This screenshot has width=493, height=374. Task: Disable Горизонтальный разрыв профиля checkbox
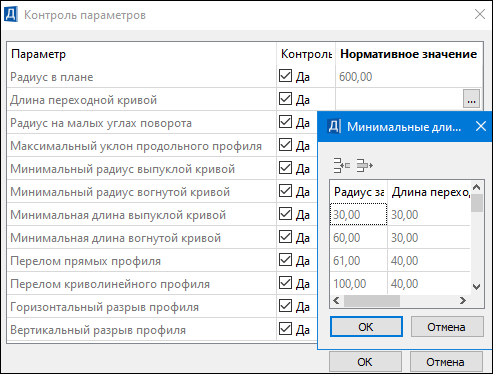(x=285, y=306)
